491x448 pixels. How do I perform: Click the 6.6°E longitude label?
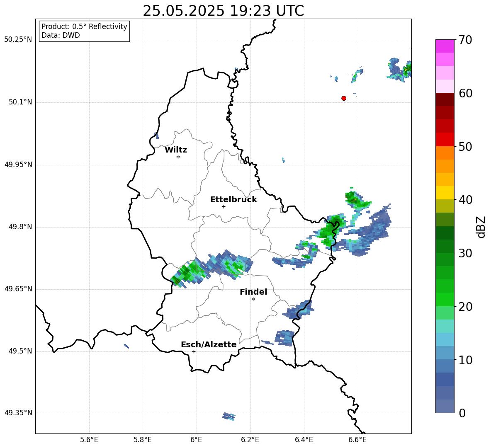pyautogui.click(x=357, y=440)
